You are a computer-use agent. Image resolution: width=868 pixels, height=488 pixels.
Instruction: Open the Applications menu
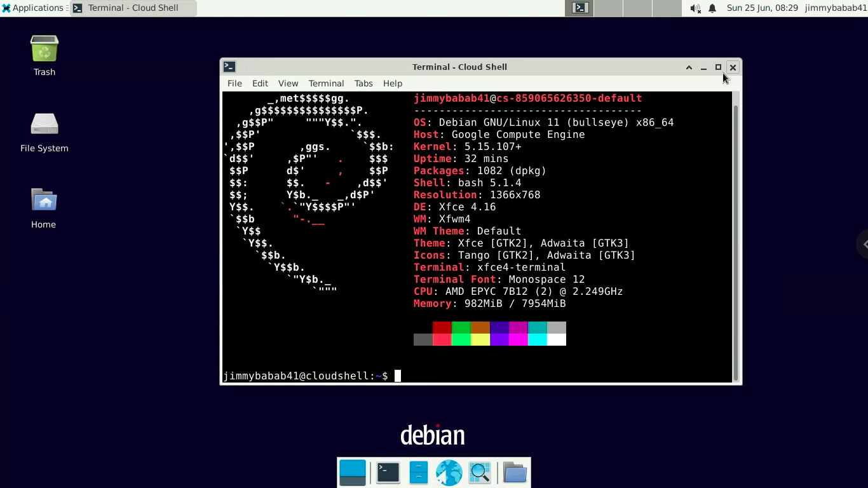click(33, 8)
